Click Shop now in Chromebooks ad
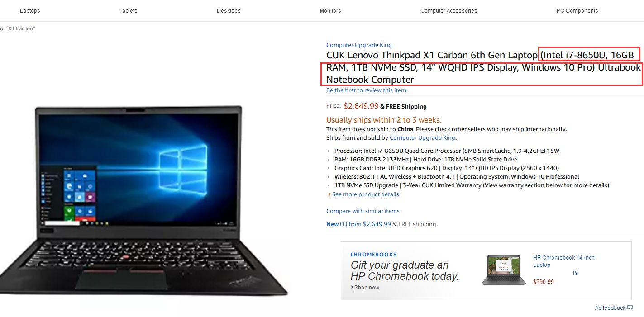Screen dimensions: 644x317 [x=367, y=288]
